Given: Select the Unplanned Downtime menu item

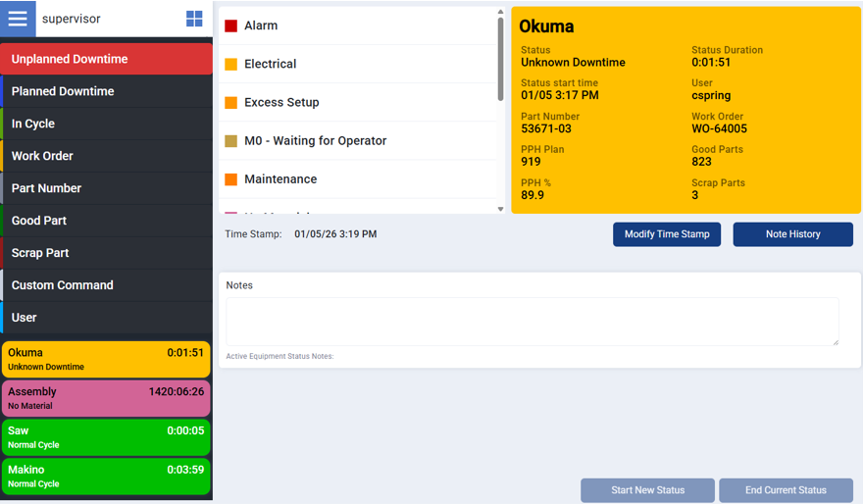Looking at the screenshot, I should tap(106, 59).
